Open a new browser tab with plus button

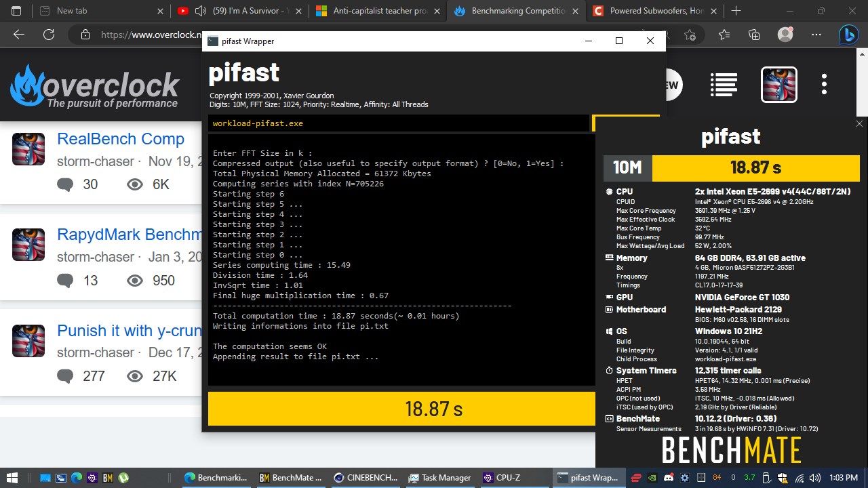click(736, 11)
